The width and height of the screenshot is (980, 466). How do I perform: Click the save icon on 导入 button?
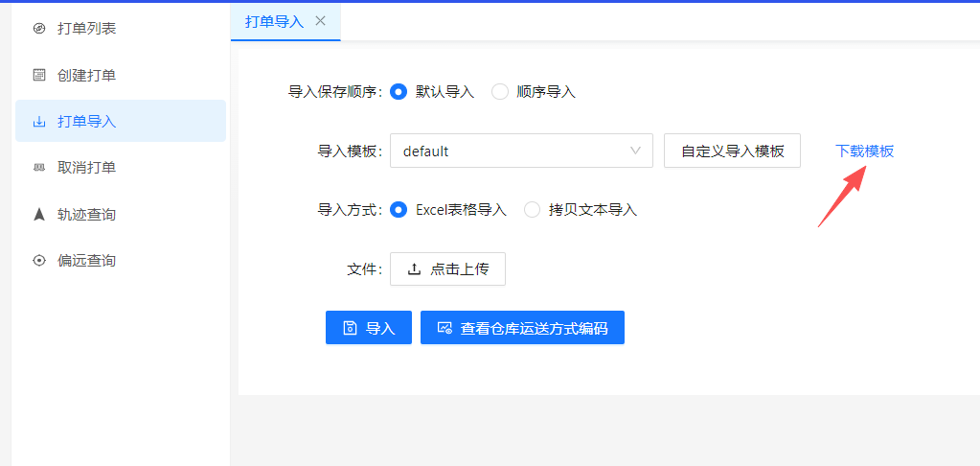[350, 328]
